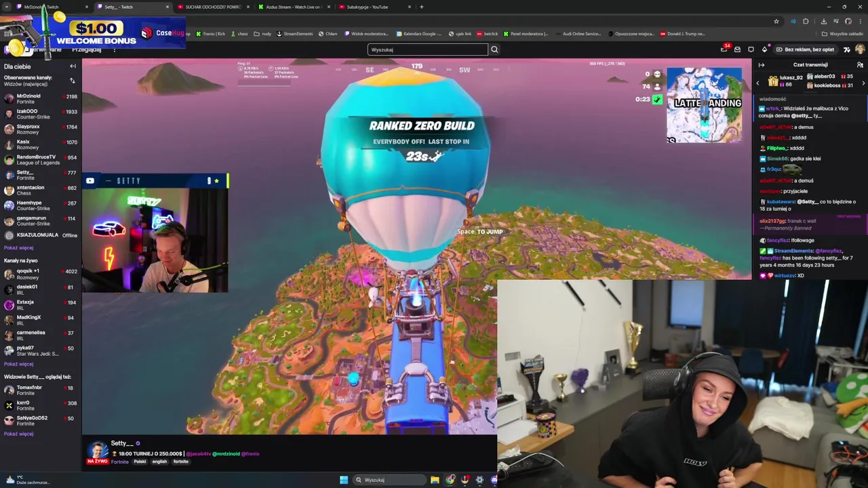Screen dimensions: 868x488
Task: Open the Twitch chat bubble icon in header
Action: (x=751, y=49)
